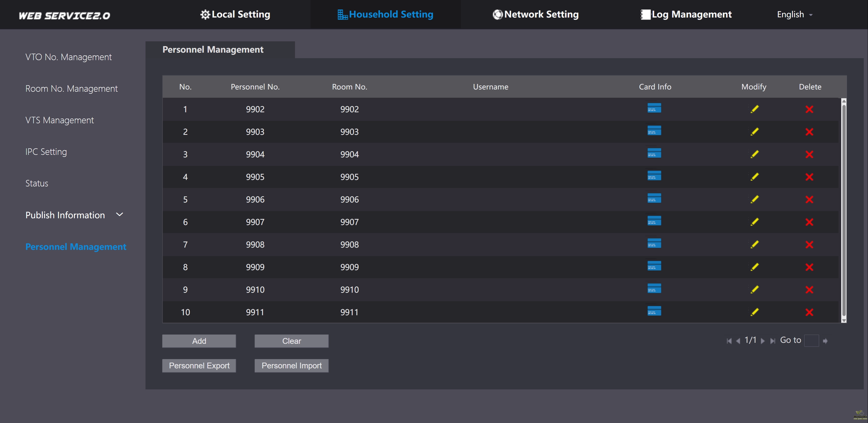Select Room No. Management in sidebar
The height and width of the screenshot is (423, 868).
click(71, 89)
